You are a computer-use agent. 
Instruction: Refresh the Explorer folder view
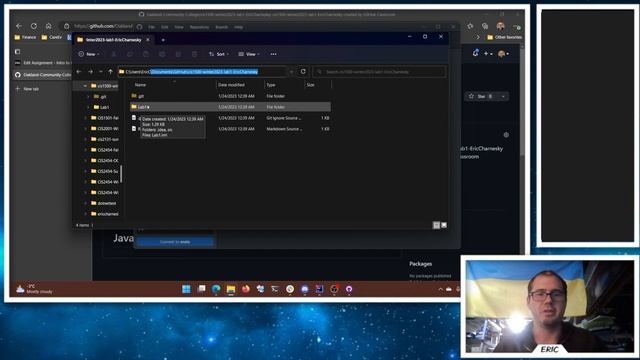coord(303,71)
